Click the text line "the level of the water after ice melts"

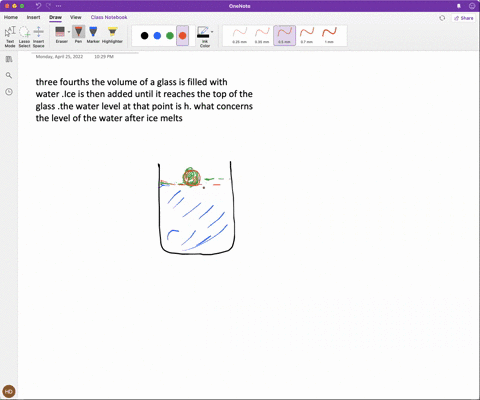pos(109,118)
